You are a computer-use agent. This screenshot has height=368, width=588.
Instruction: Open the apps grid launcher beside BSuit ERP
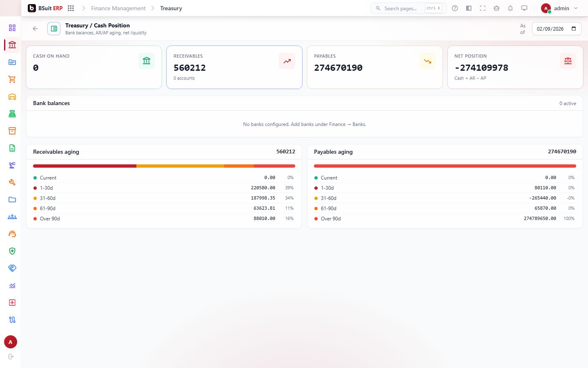pyautogui.click(x=71, y=8)
